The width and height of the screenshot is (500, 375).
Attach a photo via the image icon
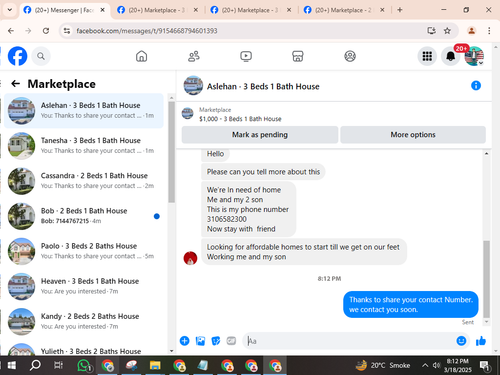(x=200, y=341)
